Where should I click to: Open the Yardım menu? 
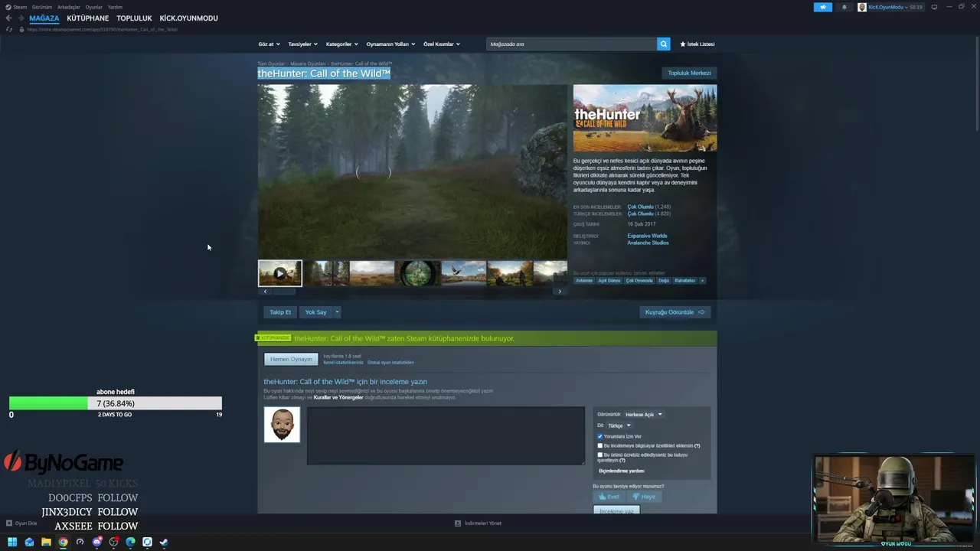pyautogui.click(x=115, y=7)
